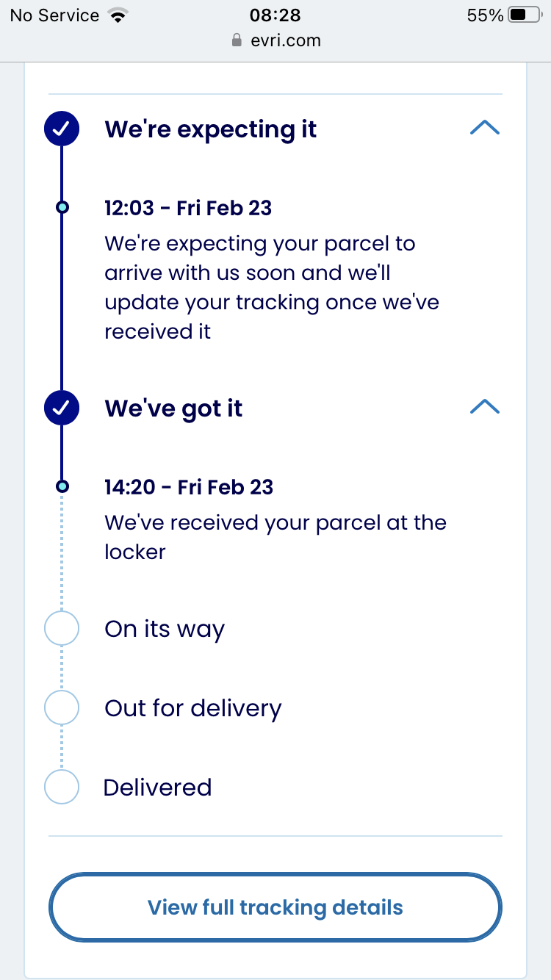Tap the Delivered stage label
Viewport: 551px width, 980px height.
coord(157,788)
